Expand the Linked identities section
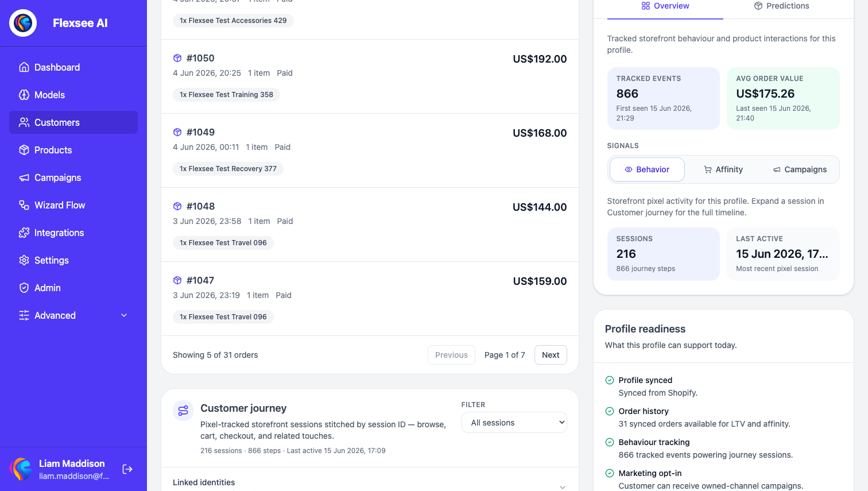Image resolution: width=868 pixels, height=491 pixels. pyautogui.click(x=370, y=483)
